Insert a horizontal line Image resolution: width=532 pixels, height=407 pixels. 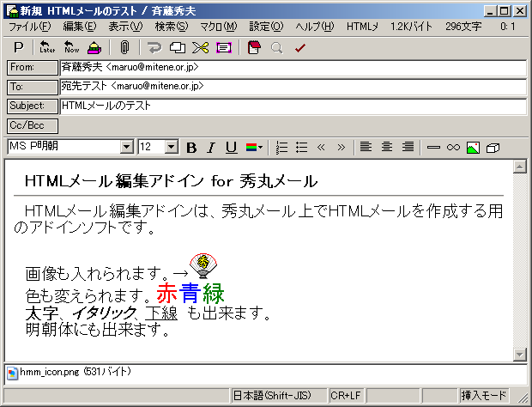[x=433, y=148]
